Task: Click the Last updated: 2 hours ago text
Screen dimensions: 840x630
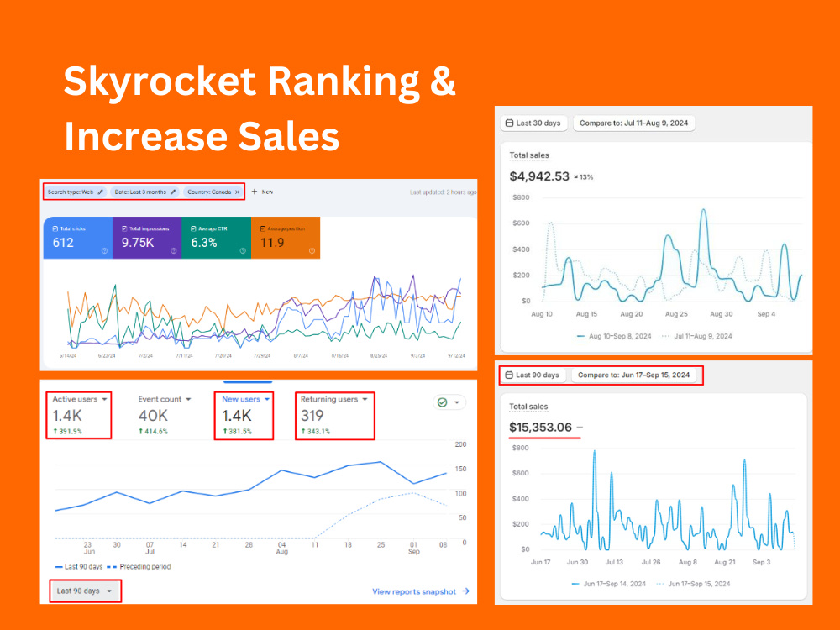Action: 443,192
